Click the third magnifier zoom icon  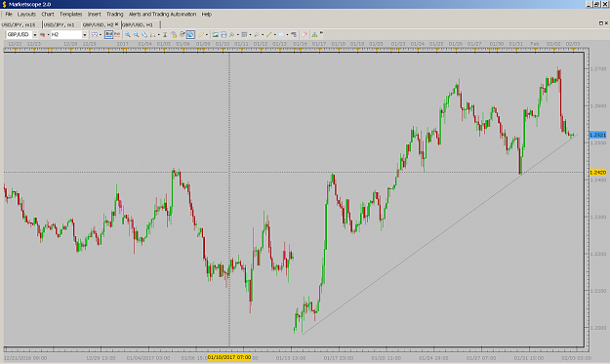(x=144, y=34)
